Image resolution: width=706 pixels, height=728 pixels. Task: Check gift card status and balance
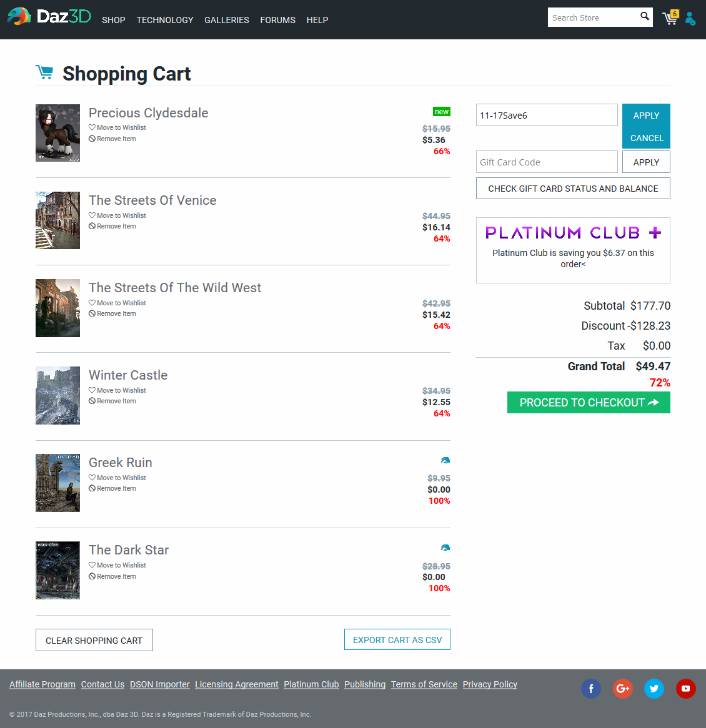[x=572, y=188]
